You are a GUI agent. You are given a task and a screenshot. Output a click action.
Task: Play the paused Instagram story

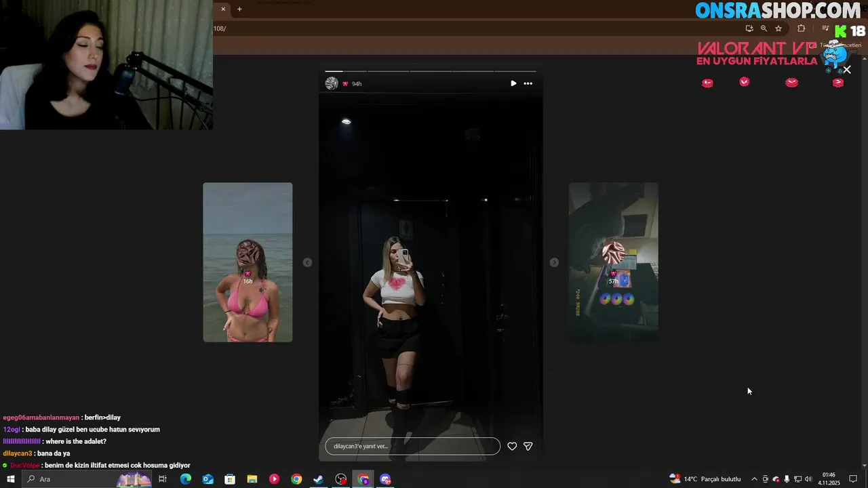513,83
